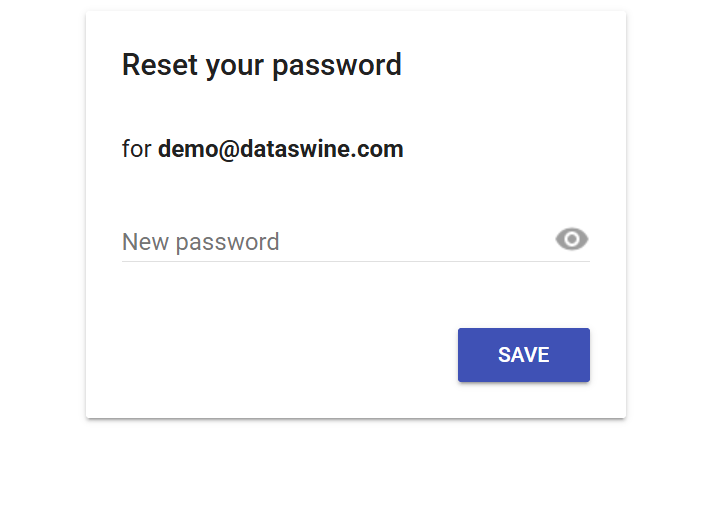Image resolution: width=703 pixels, height=529 pixels.
Task: Reveal typed password via eye icon
Action: (572, 240)
